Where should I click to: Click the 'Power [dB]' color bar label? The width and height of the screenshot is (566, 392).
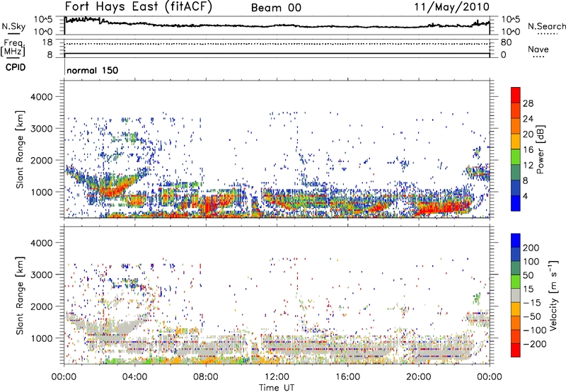540,149
